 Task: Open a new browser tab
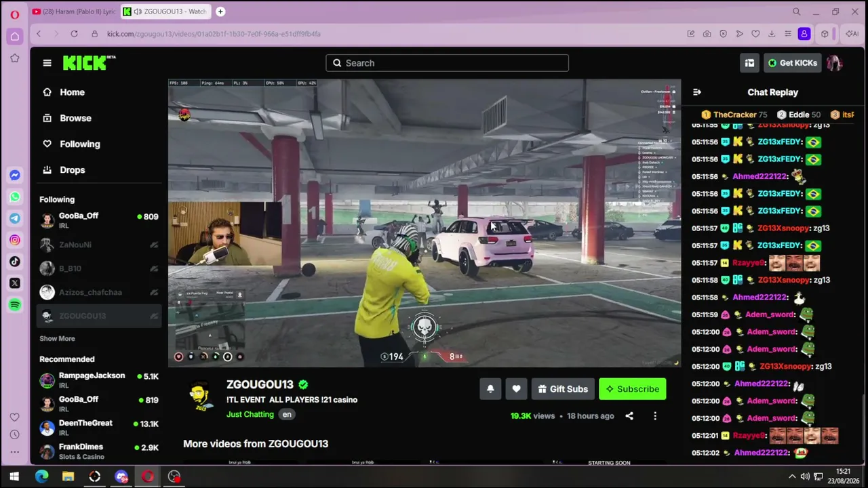click(x=220, y=12)
